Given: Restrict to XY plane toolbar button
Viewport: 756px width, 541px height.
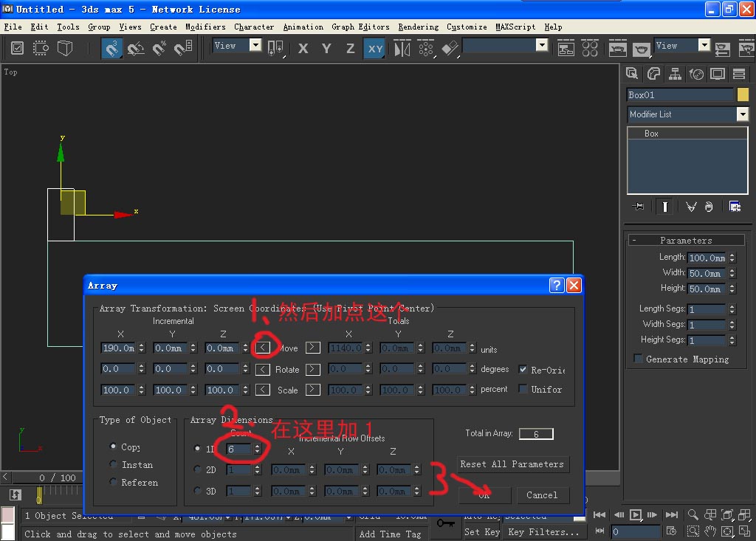Looking at the screenshot, I should point(375,49).
